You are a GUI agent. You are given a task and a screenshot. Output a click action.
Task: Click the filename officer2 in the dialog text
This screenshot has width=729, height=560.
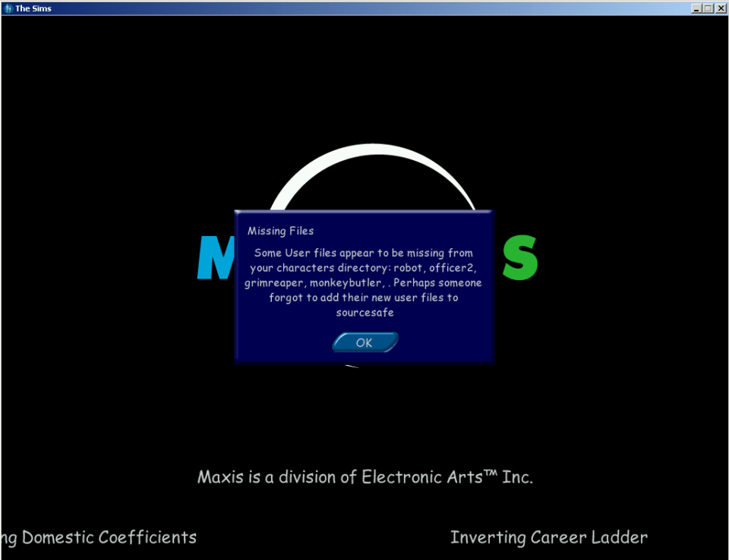[x=453, y=267]
